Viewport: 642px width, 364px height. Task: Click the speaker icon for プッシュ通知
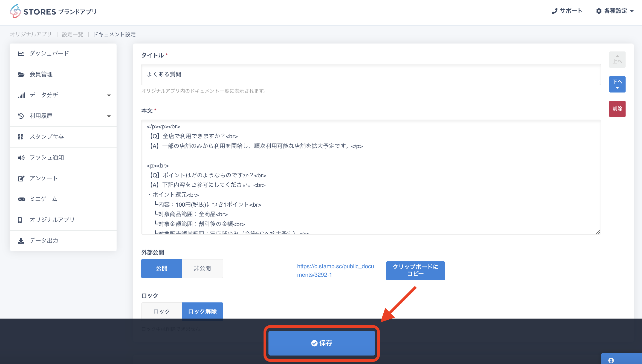[x=21, y=158]
